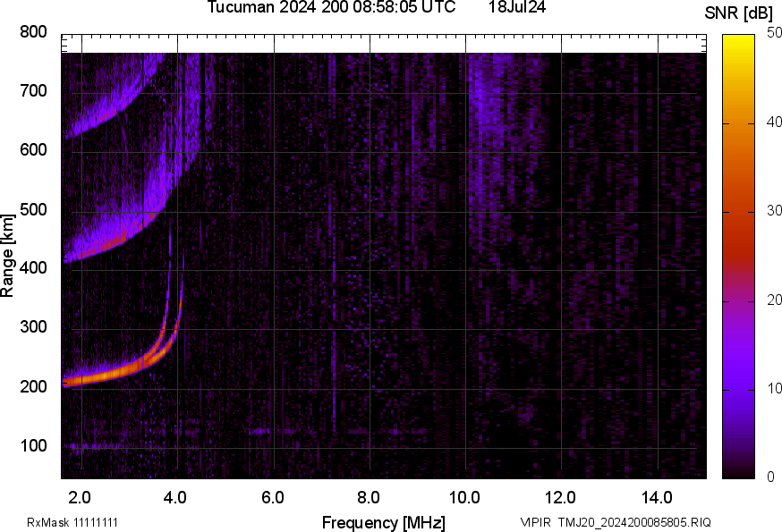Click the 700 range tick label
782x532 pixels.
tap(33, 90)
